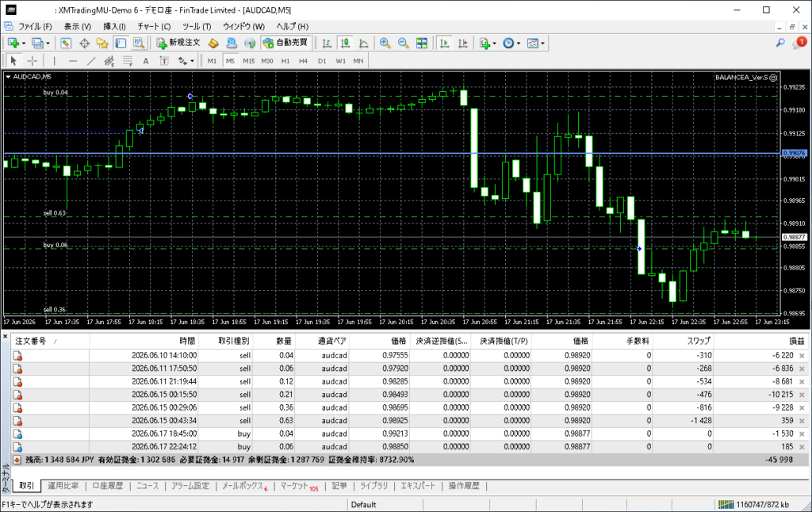Set timeframe to M1
The image size is (812, 512).
point(212,60)
